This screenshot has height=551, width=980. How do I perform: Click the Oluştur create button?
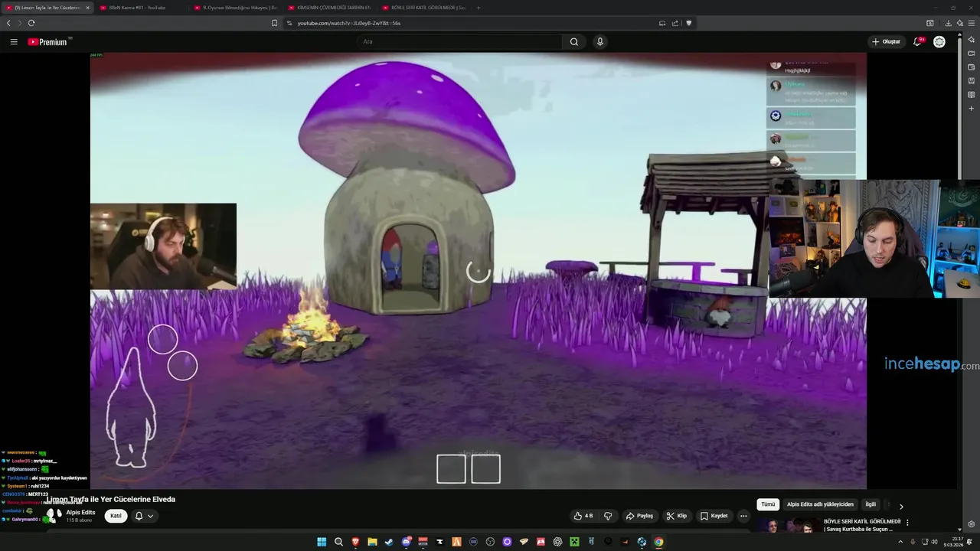click(887, 42)
